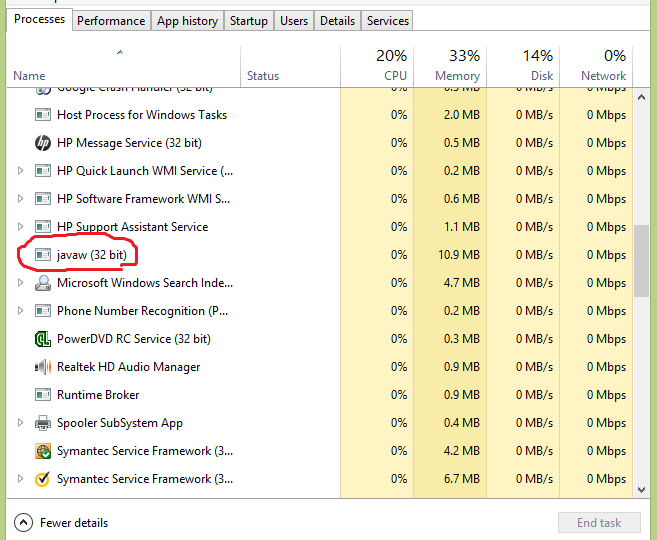Click the 4.2 MB memory value
657x540 pixels.
pos(462,451)
